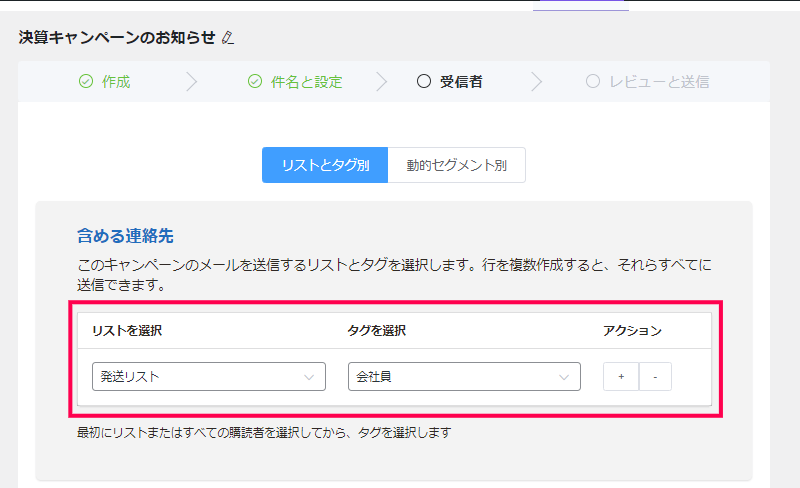Click the アクション column header
Screen dimensions: 800x488
click(632, 331)
